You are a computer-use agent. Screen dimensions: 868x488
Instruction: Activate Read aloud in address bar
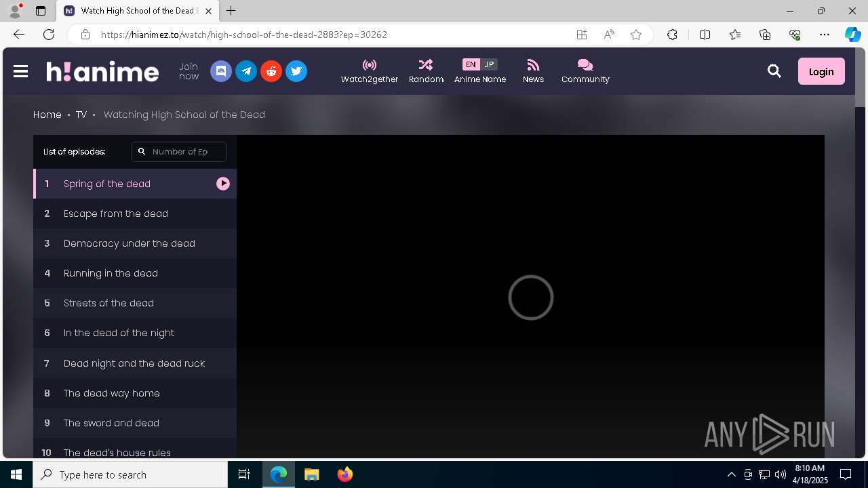pyautogui.click(x=609, y=35)
